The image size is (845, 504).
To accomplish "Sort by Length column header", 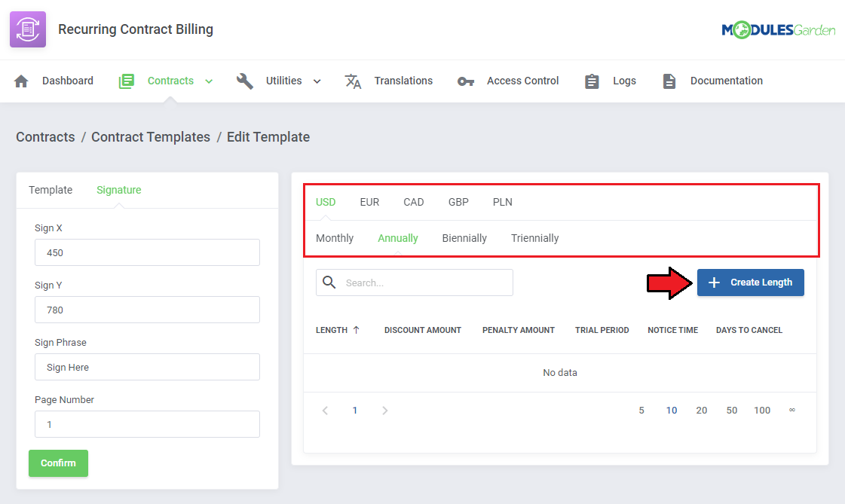I will (332, 330).
